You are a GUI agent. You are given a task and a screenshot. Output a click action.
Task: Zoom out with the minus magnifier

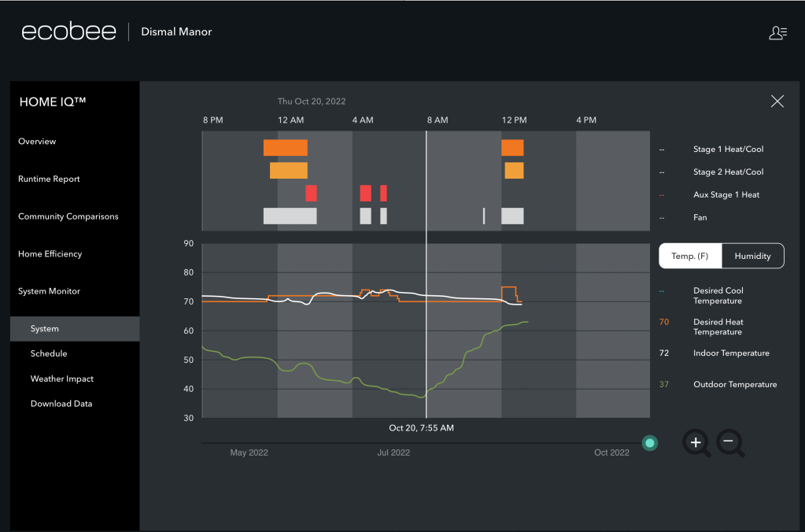[x=729, y=443]
